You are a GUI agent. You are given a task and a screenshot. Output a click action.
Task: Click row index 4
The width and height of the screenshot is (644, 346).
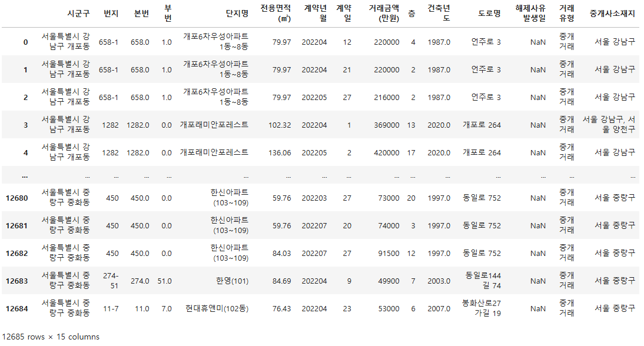point(25,152)
